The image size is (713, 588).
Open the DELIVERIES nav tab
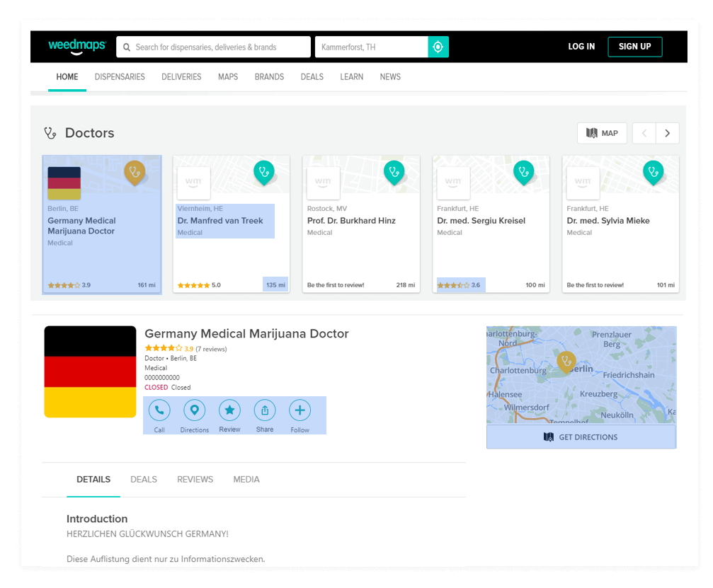coord(181,77)
